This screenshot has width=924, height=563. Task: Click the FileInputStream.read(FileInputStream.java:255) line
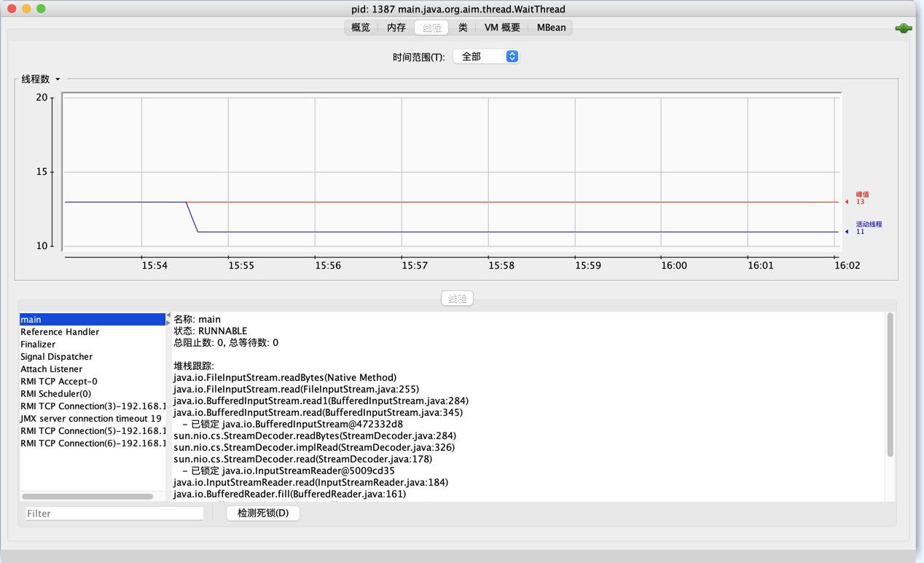[x=296, y=389]
